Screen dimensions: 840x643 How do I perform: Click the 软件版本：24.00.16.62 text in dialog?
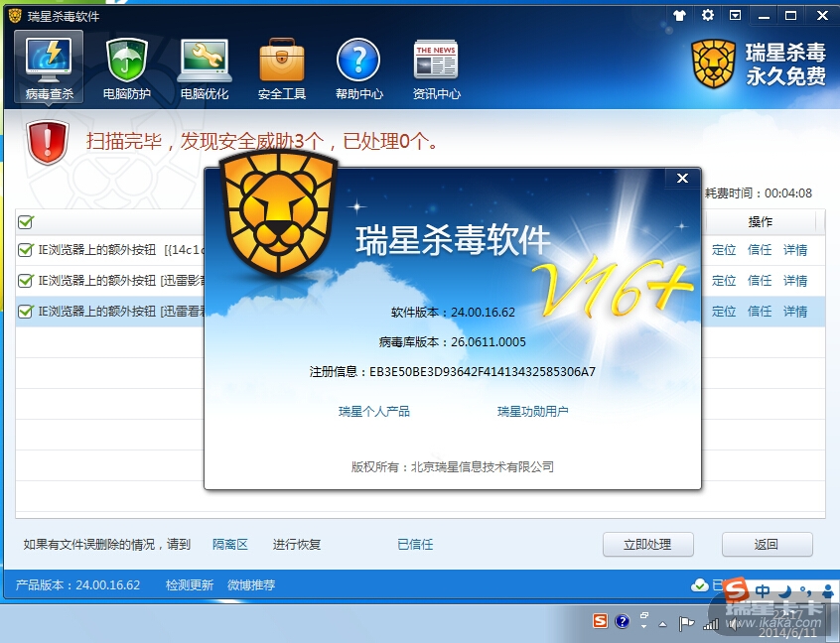click(453, 313)
